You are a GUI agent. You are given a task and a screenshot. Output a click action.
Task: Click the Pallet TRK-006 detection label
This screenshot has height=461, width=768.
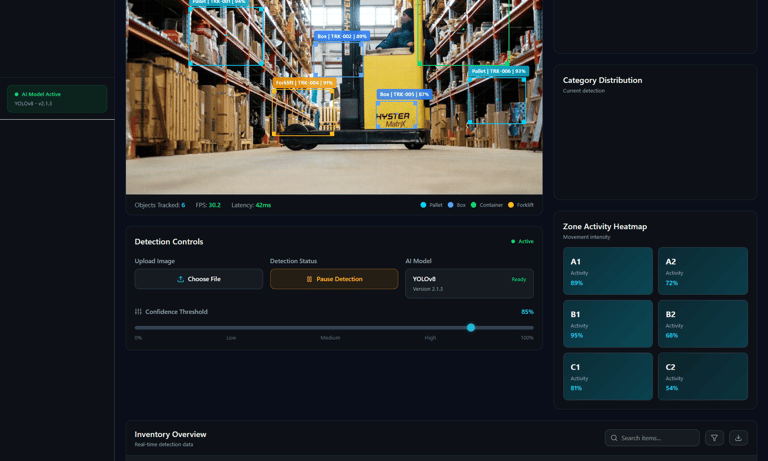pos(498,71)
